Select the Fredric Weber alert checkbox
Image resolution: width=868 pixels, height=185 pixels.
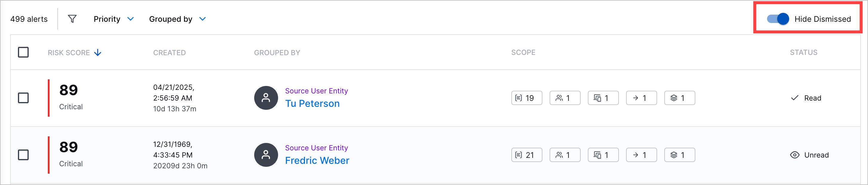[x=23, y=155]
